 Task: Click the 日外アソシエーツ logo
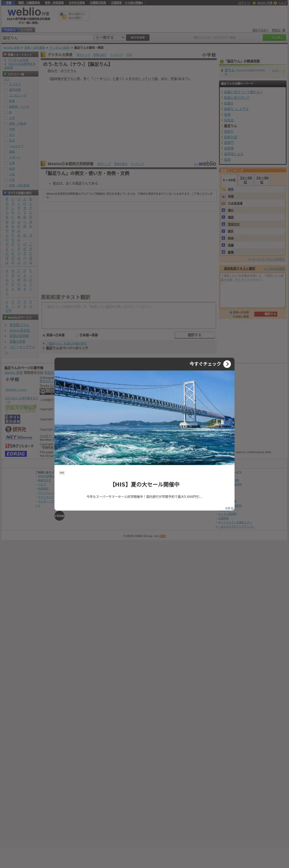(x=20, y=446)
